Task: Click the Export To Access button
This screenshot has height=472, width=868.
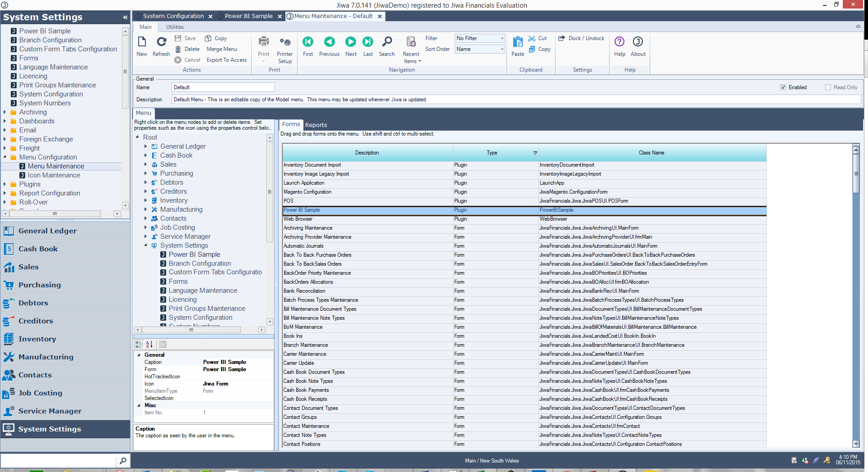Action: (x=226, y=60)
